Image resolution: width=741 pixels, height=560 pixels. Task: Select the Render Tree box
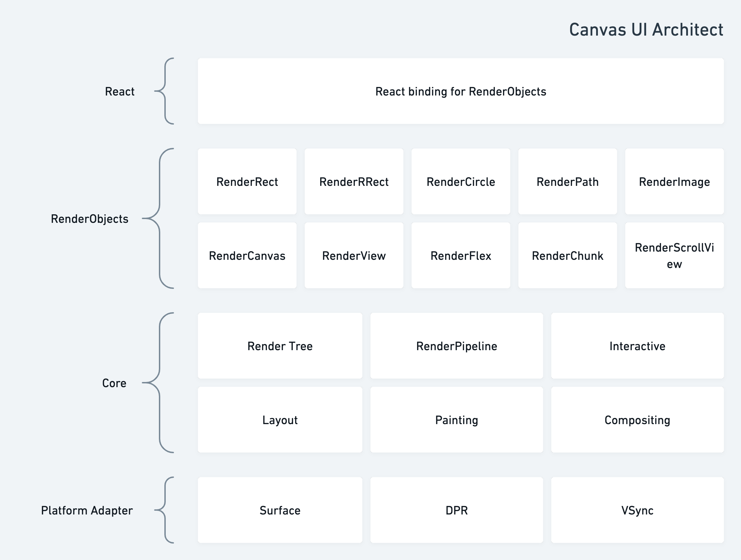coord(280,346)
